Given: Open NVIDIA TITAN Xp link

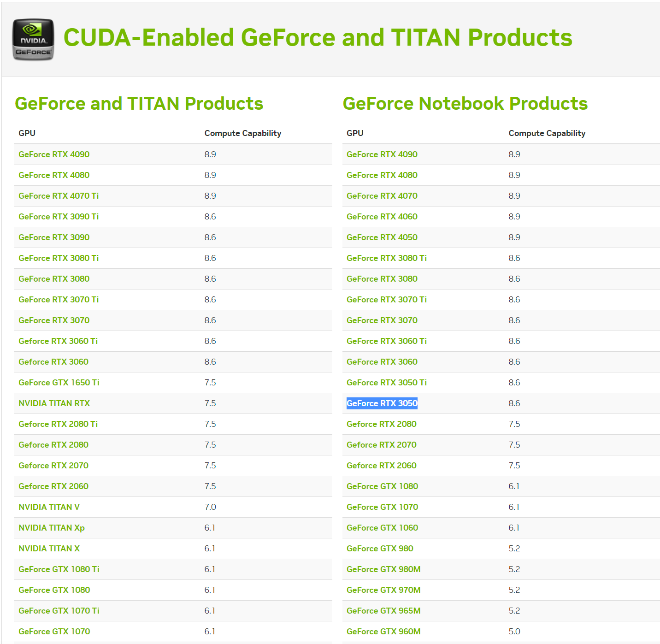Looking at the screenshot, I should [52, 528].
